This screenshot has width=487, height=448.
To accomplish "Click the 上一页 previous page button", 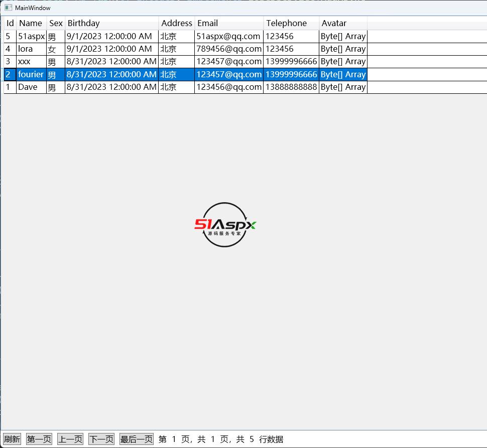I will click(70, 439).
